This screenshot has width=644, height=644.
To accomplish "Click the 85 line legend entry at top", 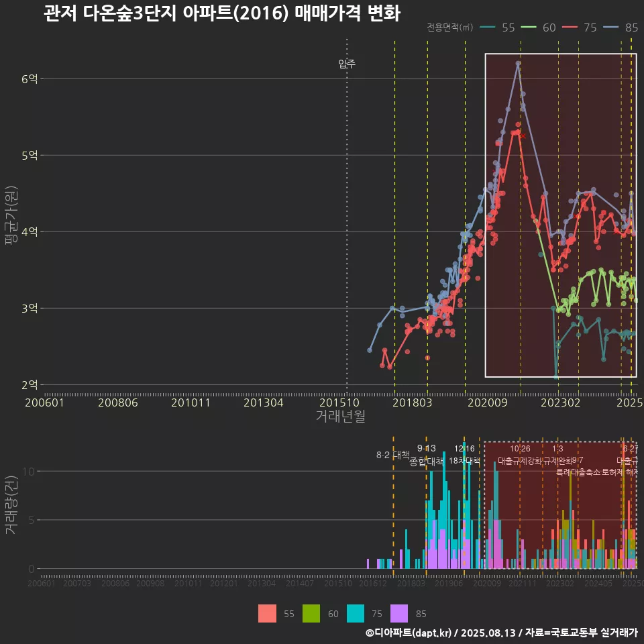I will (x=621, y=28).
